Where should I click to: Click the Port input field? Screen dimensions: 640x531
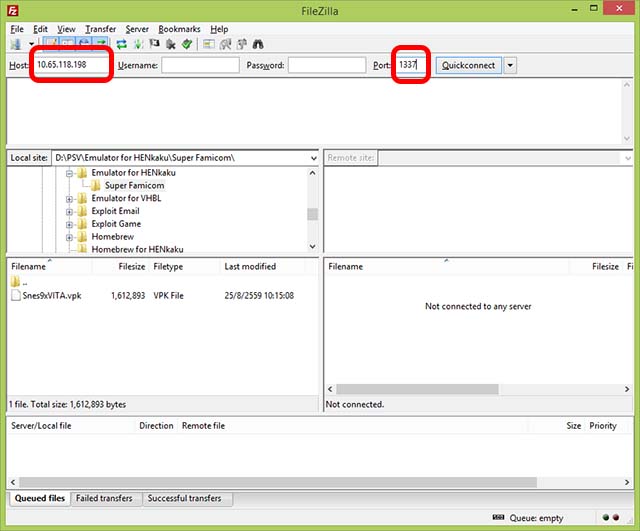(x=411, y=64)
